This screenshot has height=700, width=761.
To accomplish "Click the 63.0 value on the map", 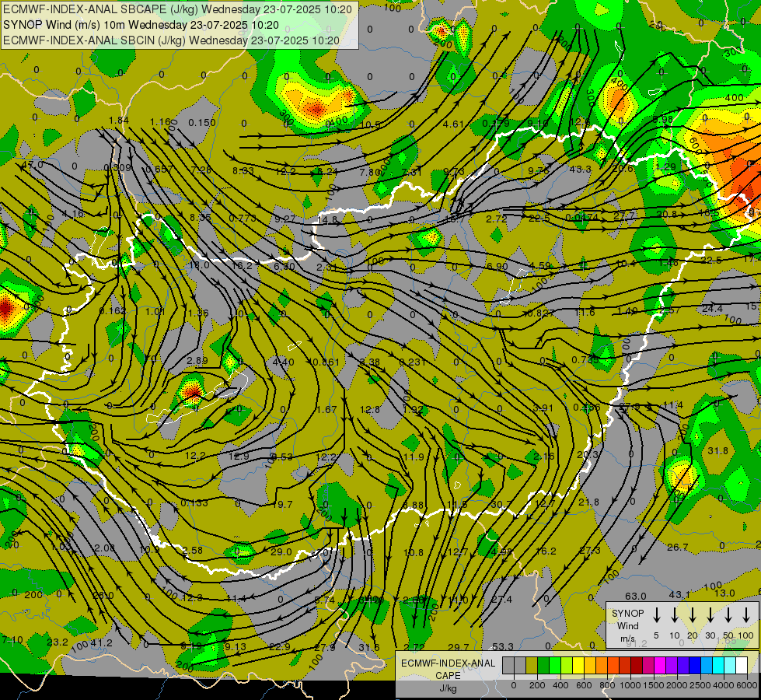I will pos(635,596).
